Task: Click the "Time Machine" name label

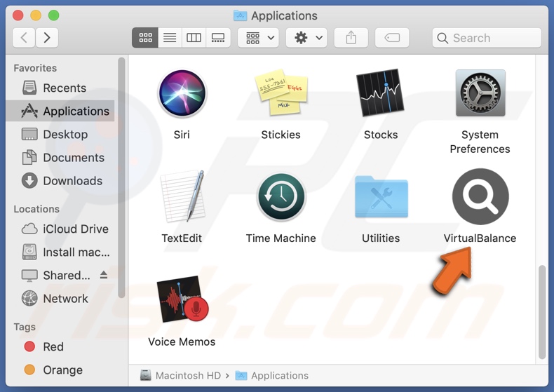Action: coord(281,238)
